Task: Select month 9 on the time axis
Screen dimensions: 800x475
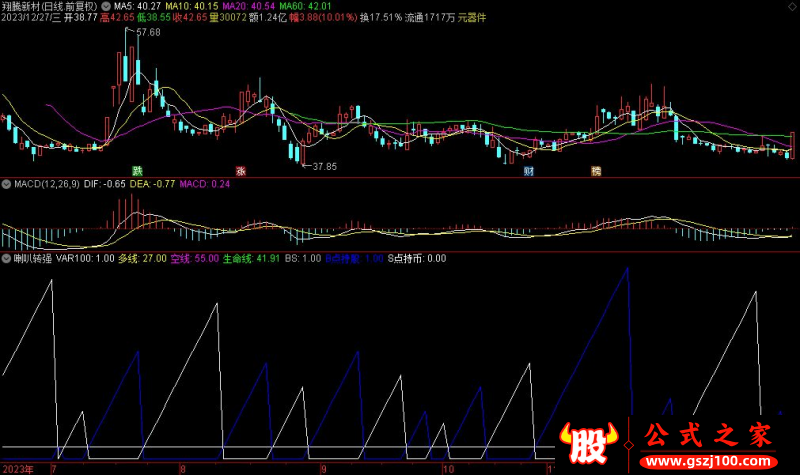Action: (x=323, y=467)
